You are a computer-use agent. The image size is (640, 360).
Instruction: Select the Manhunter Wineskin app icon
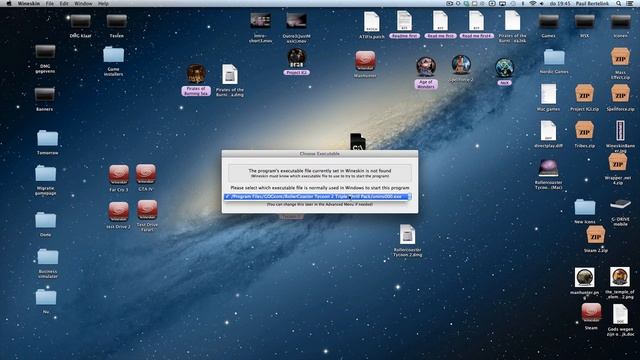tap(365, 61)
